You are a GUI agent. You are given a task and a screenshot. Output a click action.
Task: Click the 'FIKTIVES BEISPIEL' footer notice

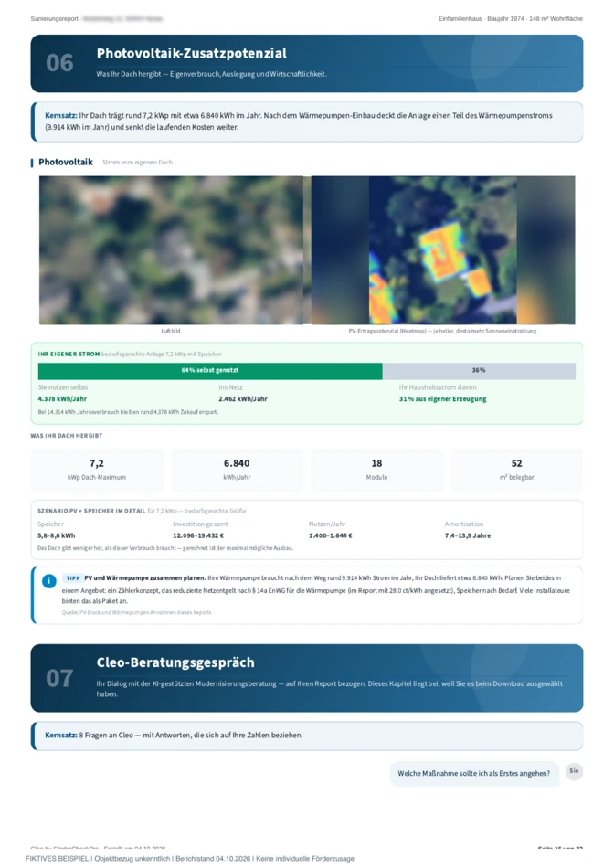coord(189,859)
